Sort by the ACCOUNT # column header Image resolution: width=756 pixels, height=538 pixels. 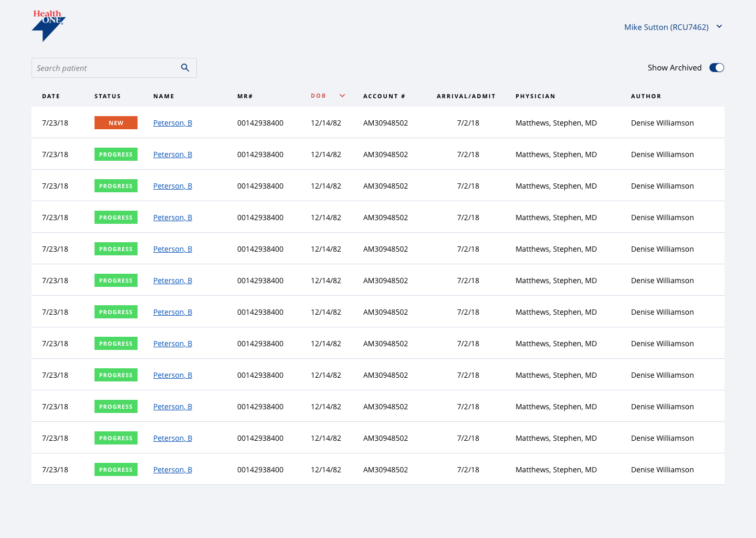[384, 96]
